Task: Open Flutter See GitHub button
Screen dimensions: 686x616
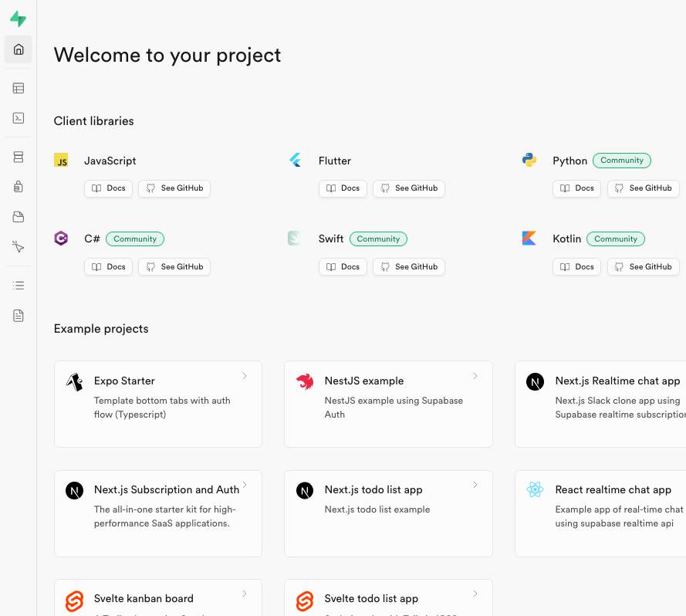Action: [x=409, y=188]
